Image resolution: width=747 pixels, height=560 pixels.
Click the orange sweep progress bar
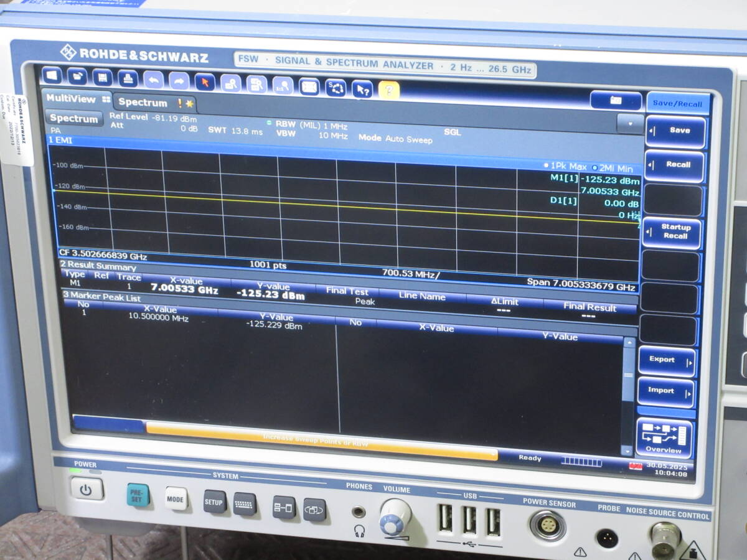[x=322, y=441]
